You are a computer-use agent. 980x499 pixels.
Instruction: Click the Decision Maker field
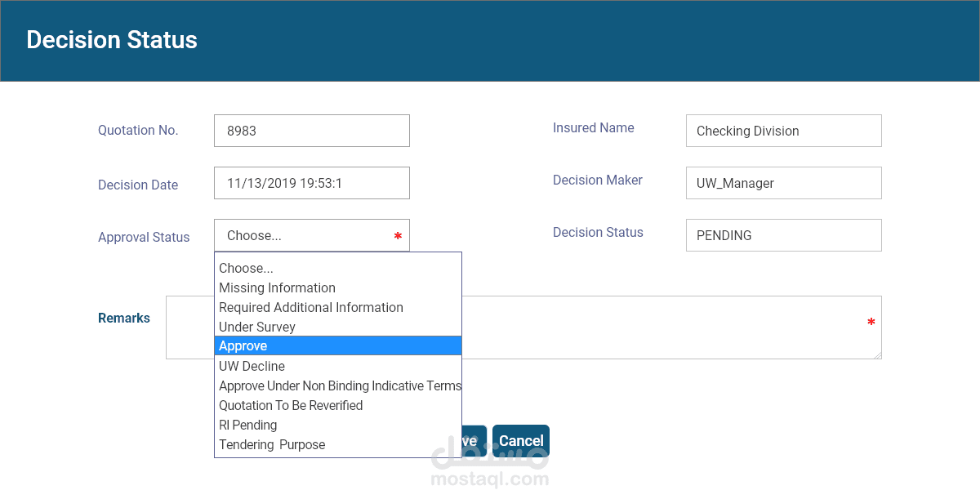783,183
